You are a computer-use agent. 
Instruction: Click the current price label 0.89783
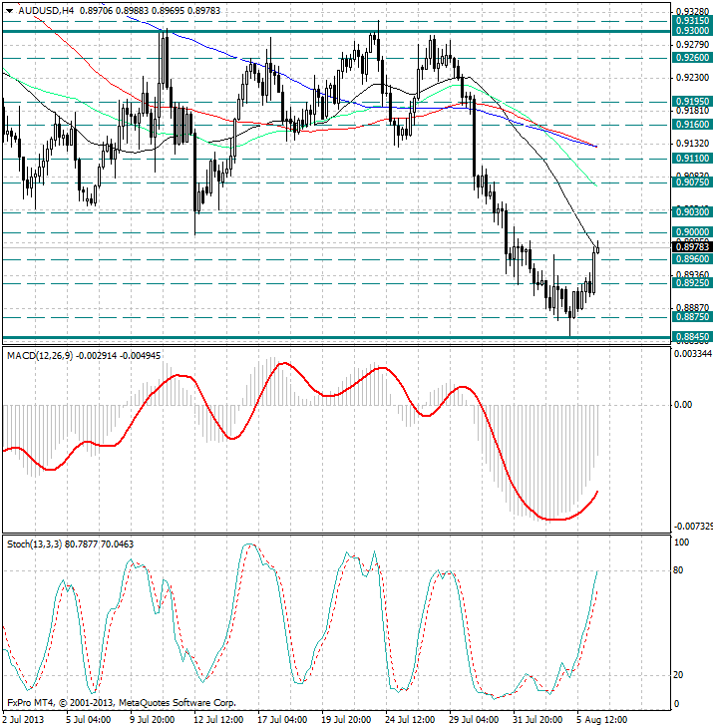[692, 247]
